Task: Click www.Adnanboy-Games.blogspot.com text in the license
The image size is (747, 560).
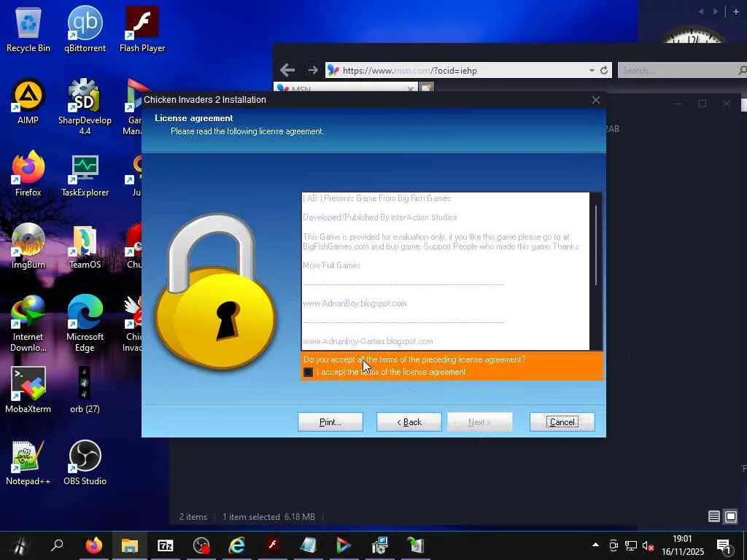Action: coord(368,341)
